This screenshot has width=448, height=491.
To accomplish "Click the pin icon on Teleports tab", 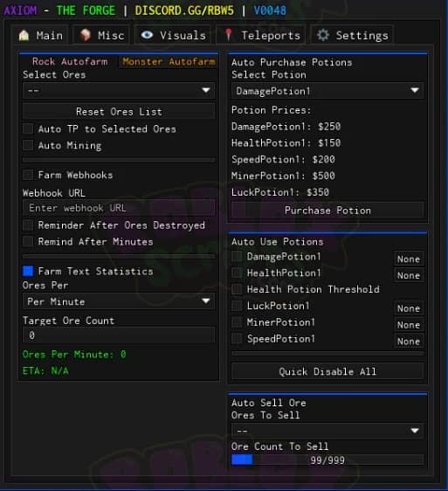I will (229, 35).
